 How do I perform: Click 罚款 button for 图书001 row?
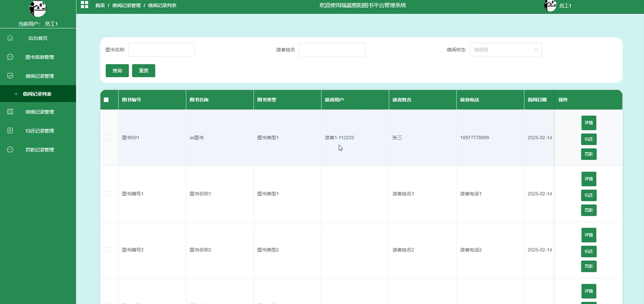tap(588, 154)
